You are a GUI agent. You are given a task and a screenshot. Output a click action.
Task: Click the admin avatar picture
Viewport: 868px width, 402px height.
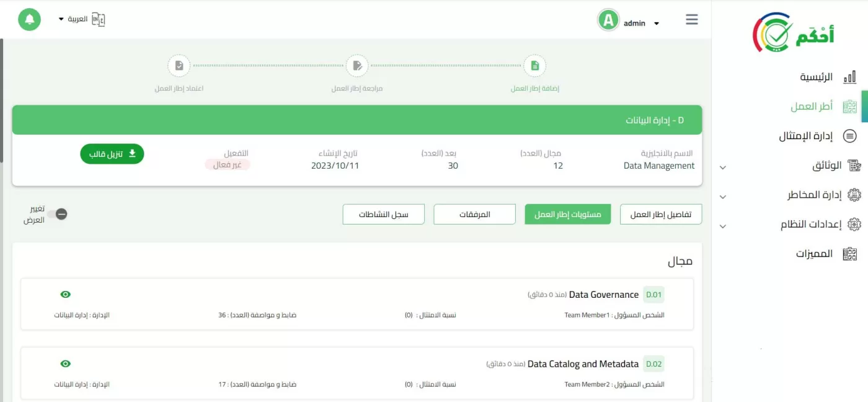[x=608, y=19]
